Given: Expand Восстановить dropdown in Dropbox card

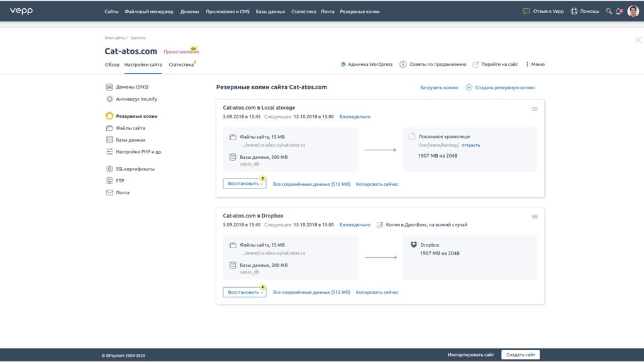Looking at the screenshot, I should tap(244, 292).
